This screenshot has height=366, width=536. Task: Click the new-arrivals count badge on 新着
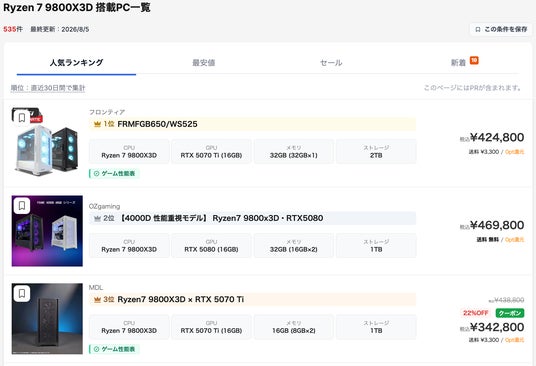pyautogui.click(x=474, y=60)
